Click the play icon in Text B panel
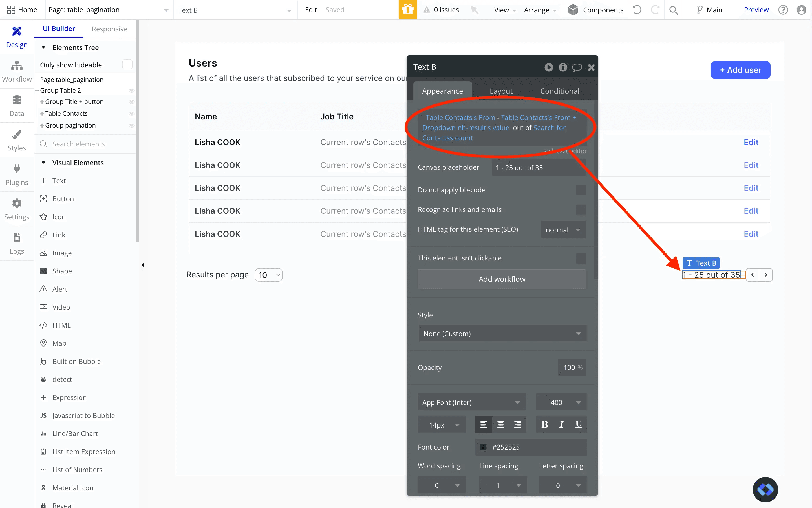812x508 pixels. 549,67
